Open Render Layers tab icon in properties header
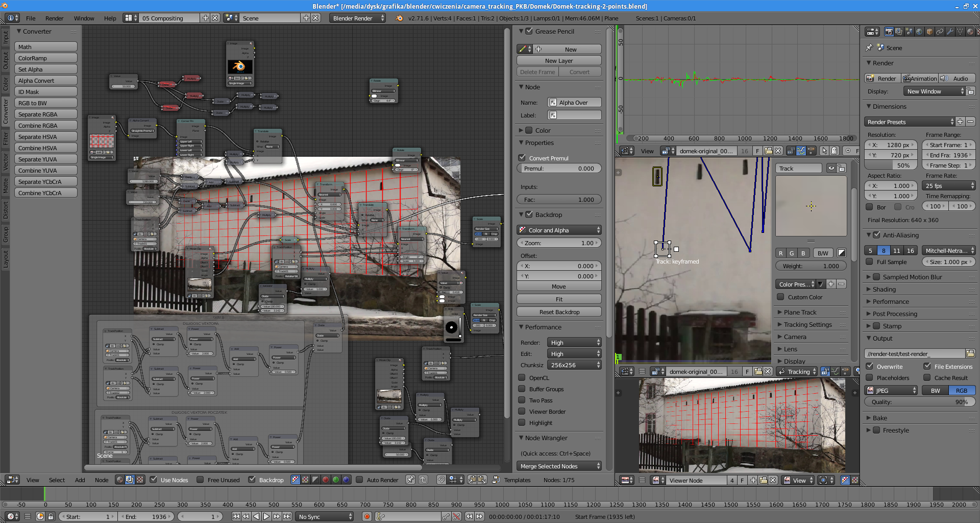Image resolution: width=980 pixels, height=523 pixels. pos(899,32)
